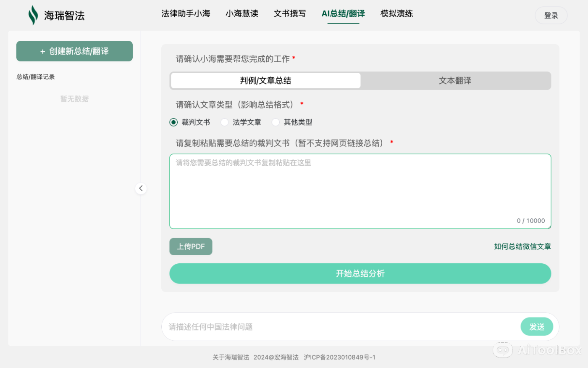This screenshot has height=368, width=588.
Task: Click the 关于海瑞智法 footer link
Action: 230,357
